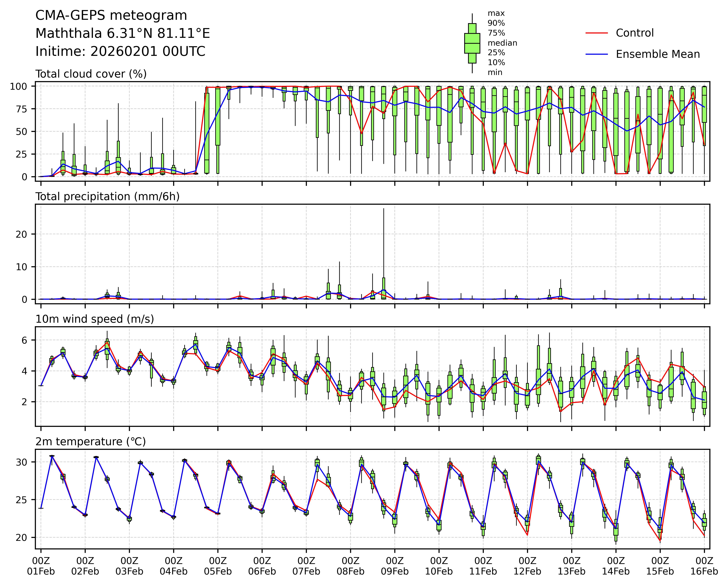
Task: Click the Total cloud cover panel title
Action: (x=91, y=74)
